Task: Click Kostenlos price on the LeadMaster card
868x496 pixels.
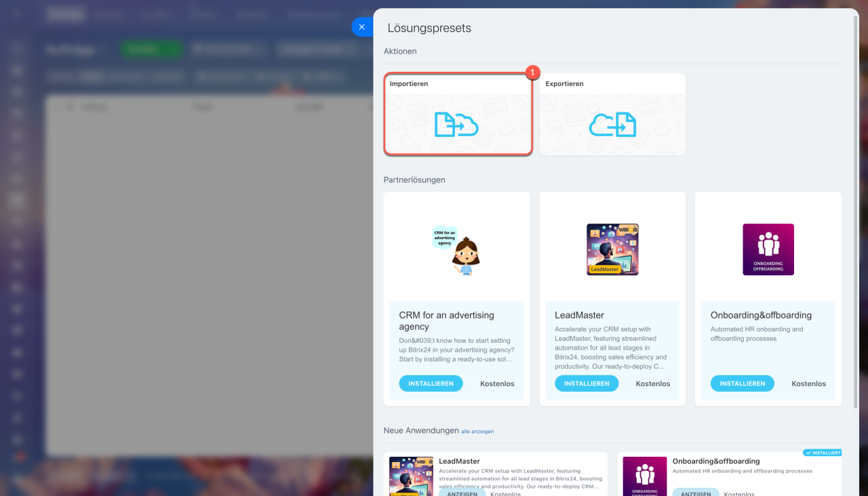Action: point(653,384)
